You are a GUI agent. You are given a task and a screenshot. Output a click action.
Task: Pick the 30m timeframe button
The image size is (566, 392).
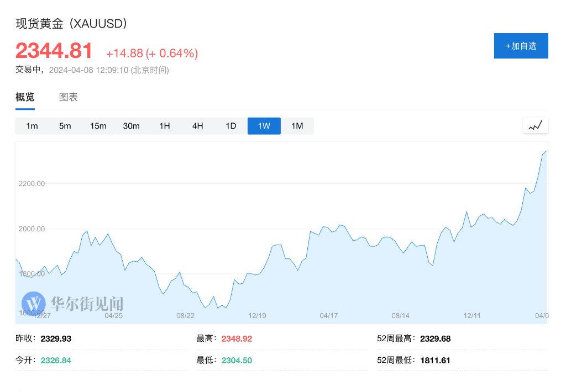click(131, 126)
